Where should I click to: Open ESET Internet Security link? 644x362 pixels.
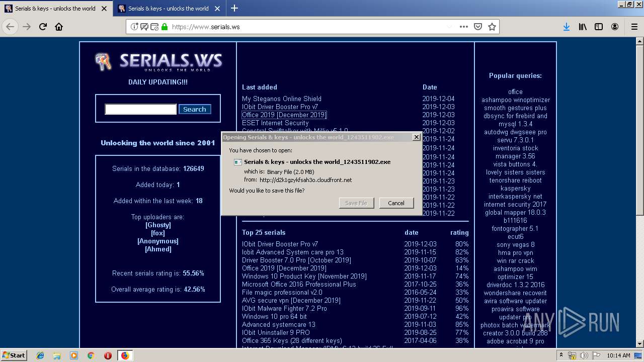pos(275,123)
